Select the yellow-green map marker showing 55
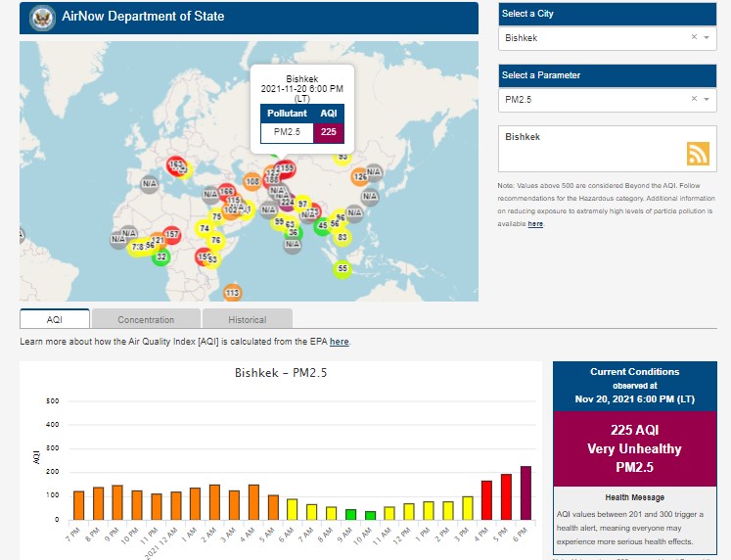This screenshot has height=560, width=731. pos(342,268)
